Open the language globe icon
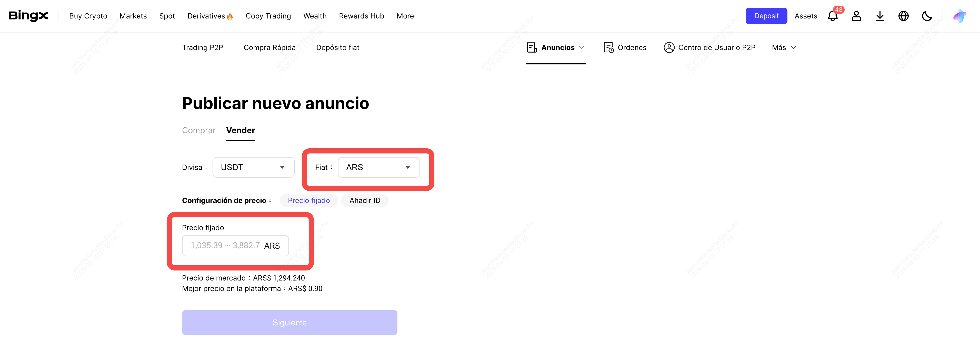Image resolution: width=980 pixels, height=349 pixels. tap(903, 16)
